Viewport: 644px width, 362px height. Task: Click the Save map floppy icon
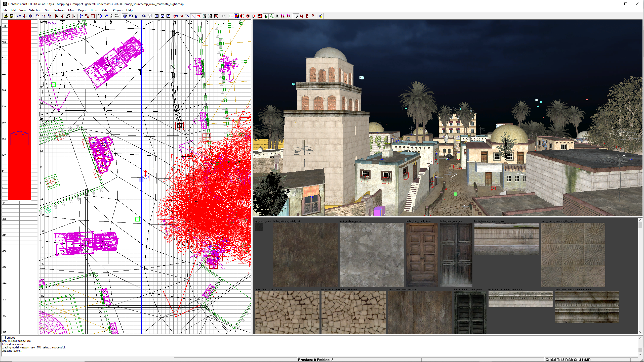pyautogui.click(x=12, y=16)
